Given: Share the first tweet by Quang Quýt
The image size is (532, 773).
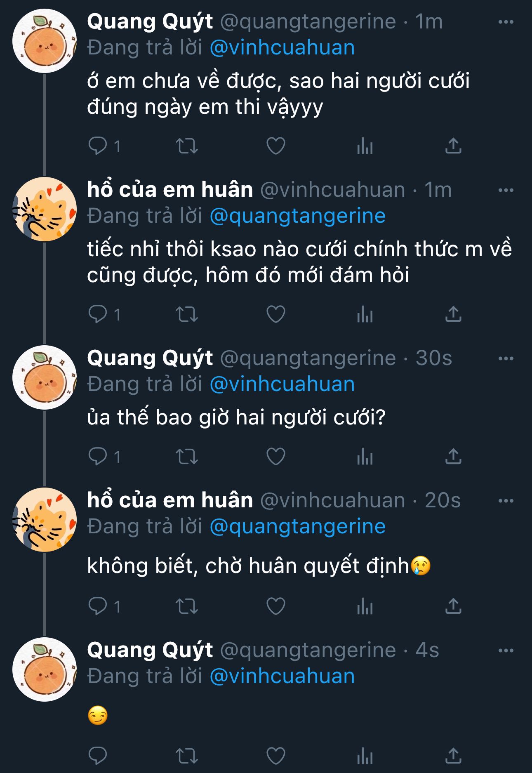Looking at the screenshot, I should click(453, 146).
